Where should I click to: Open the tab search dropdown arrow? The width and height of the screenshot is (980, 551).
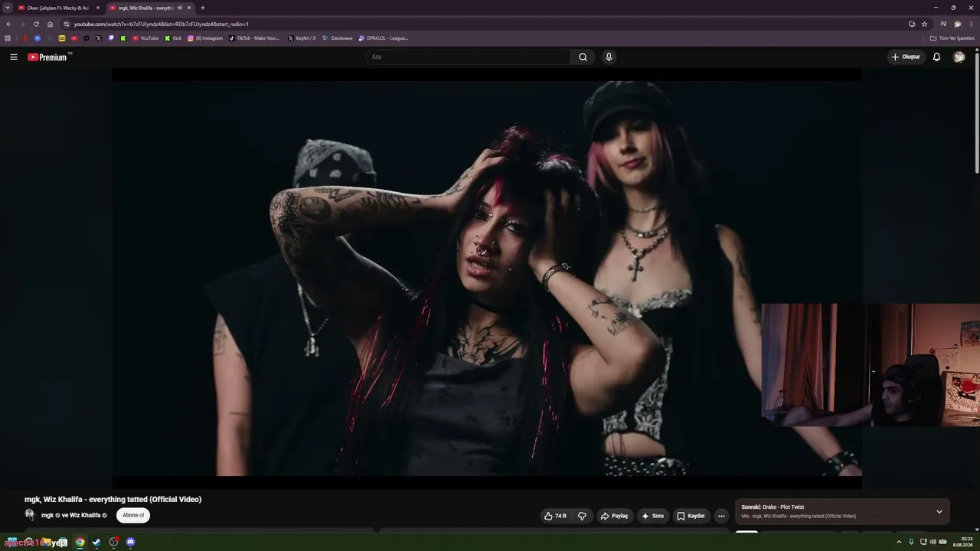click(8, 8)
